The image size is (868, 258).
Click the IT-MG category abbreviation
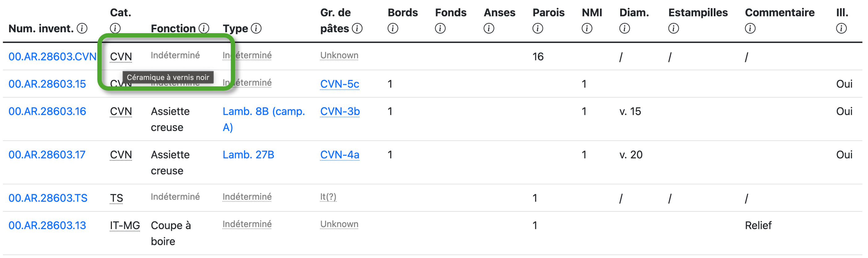tap(125, 225)
